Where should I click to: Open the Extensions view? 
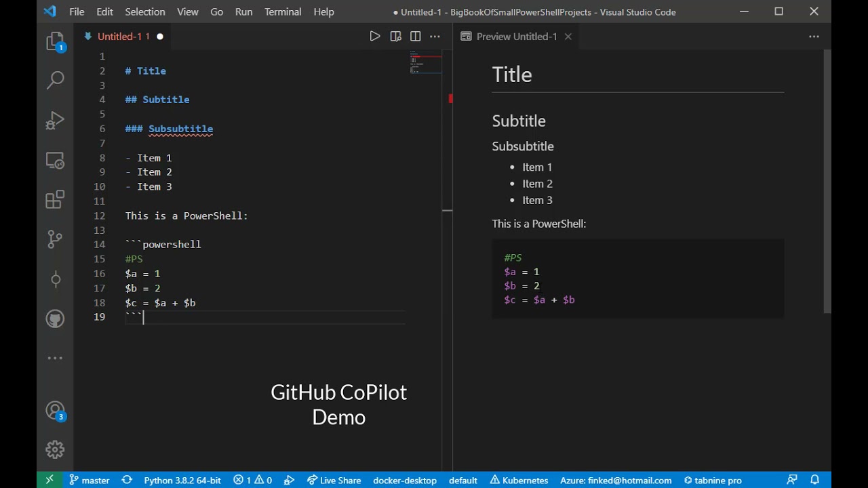[x=55, y=199]
